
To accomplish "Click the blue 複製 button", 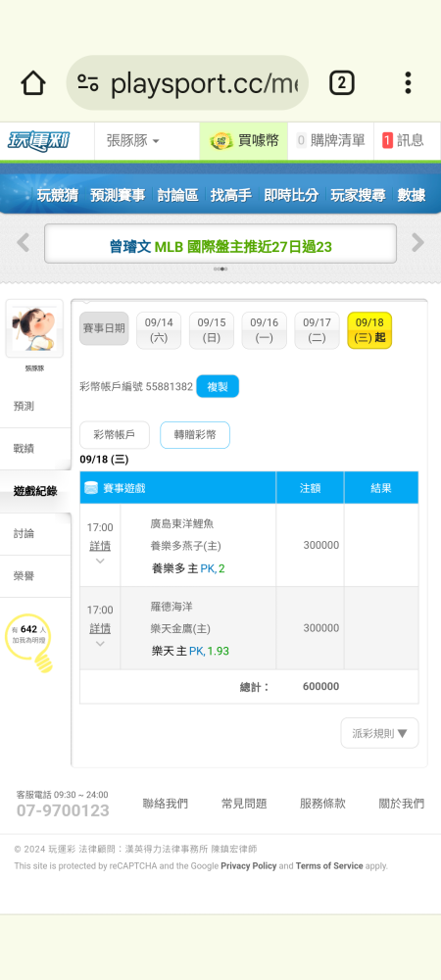I will (x=218, y=387).
